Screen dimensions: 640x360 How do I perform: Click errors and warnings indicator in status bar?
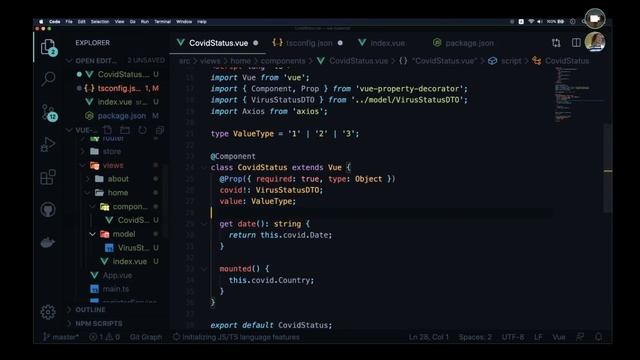click(104, 337)
